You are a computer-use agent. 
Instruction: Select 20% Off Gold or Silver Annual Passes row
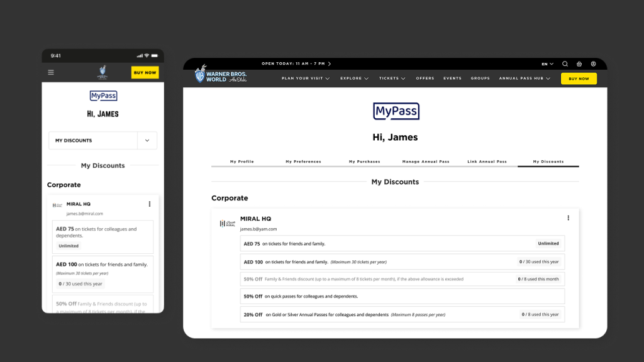402,314
